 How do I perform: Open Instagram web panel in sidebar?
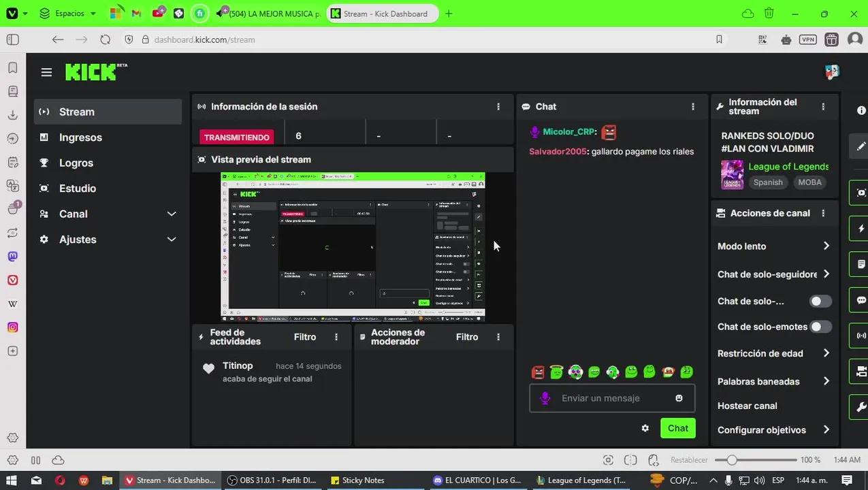[12, 327]
